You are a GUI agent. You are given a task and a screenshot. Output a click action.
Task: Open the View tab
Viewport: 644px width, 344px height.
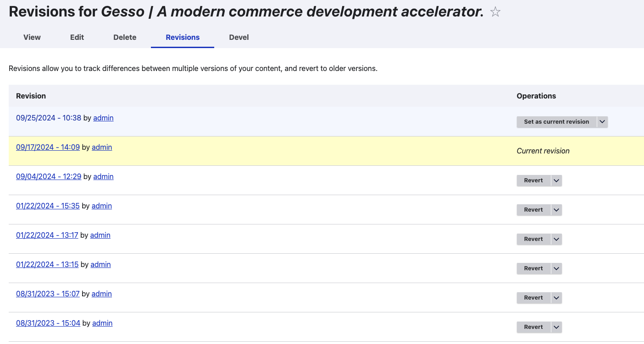32,38
